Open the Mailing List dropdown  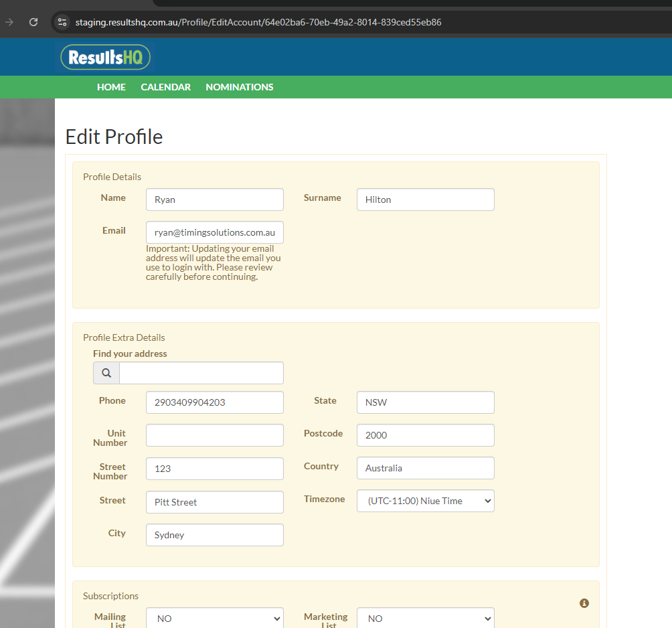pos(214,618)
